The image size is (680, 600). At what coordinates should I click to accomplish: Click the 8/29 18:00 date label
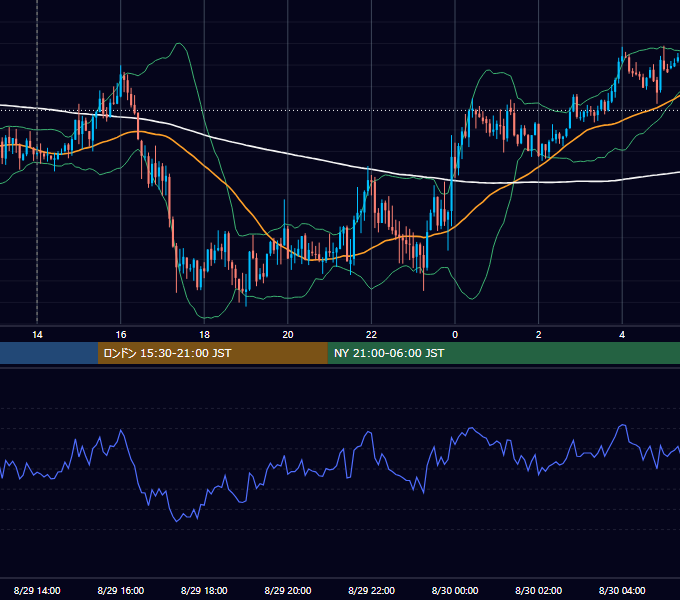(204, 590)
